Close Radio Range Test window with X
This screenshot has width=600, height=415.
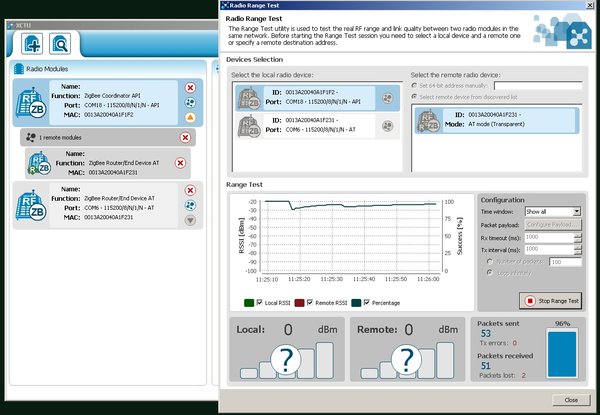point(590,5)
